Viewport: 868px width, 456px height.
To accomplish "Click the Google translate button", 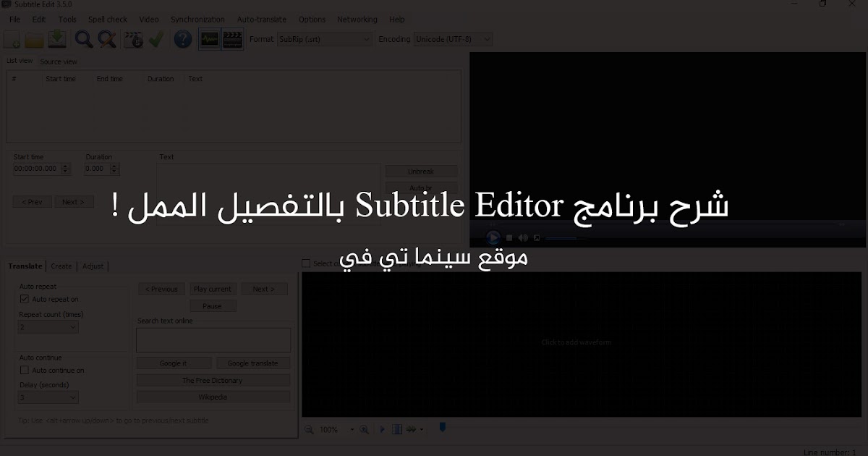I will point(252,363).
